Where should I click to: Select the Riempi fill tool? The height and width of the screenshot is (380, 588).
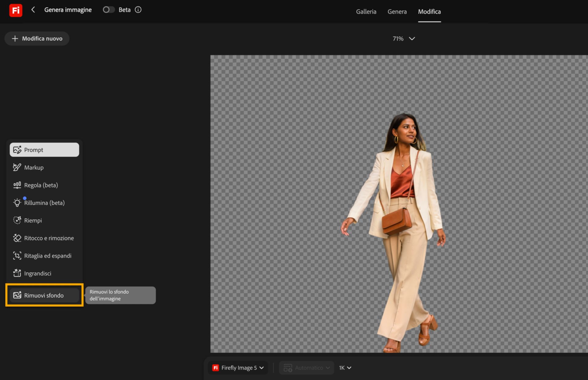point(44,220)
